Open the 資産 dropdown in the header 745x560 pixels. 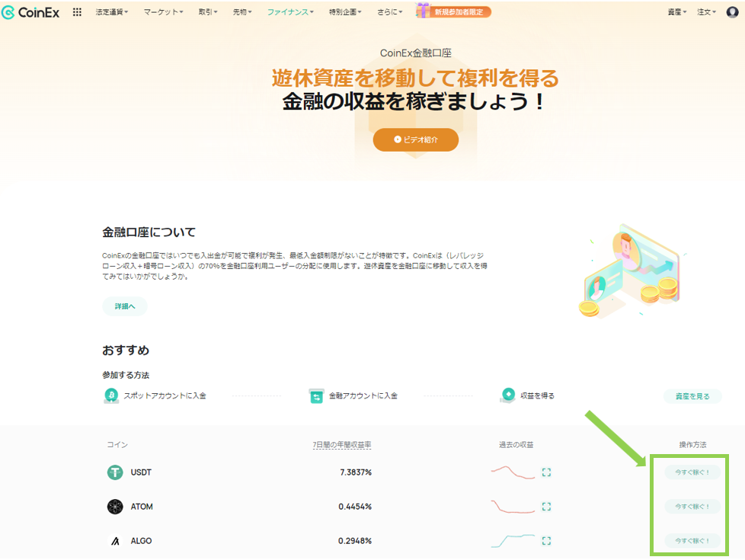pos(677,12)
